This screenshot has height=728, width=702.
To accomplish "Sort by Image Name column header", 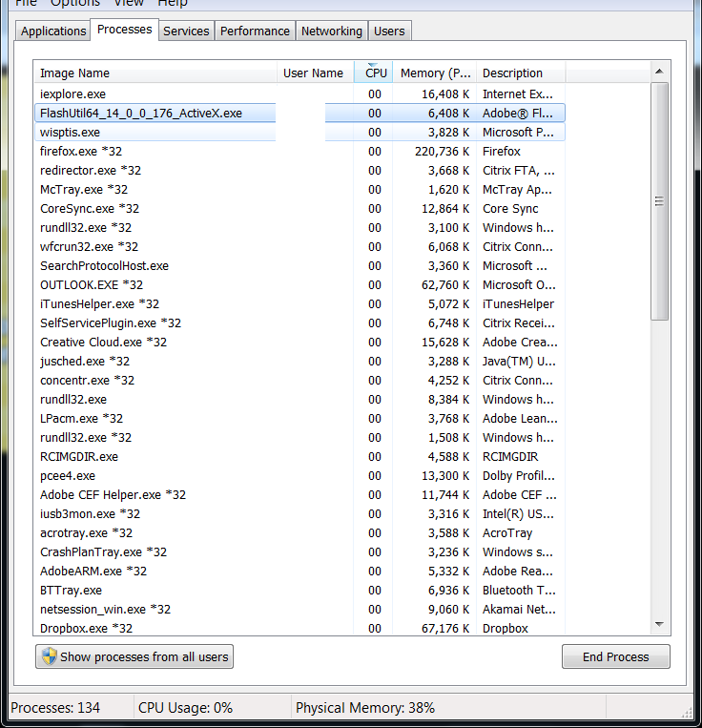I will pyautogui.click(x=155, y=73).
